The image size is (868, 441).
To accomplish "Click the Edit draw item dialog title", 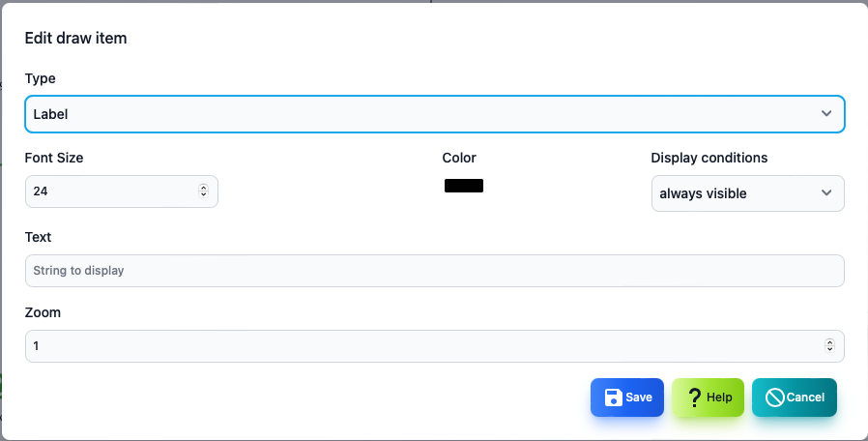I will click(x=75, y=39).
